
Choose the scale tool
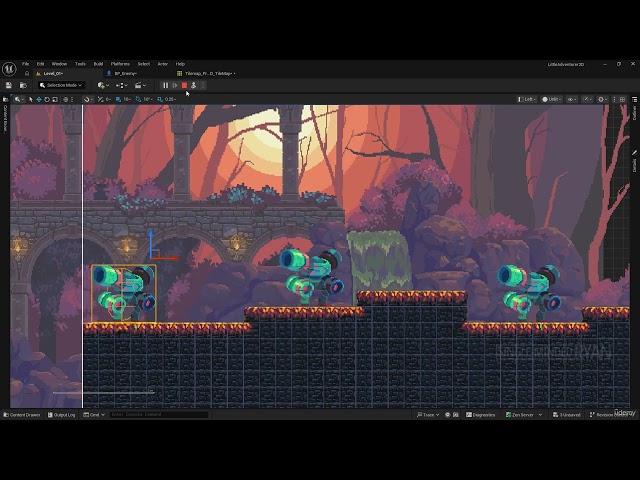pyautogui.click(x=55, y=99)
